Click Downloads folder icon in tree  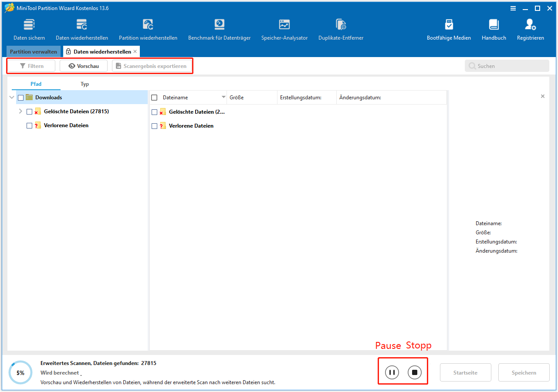29,98
